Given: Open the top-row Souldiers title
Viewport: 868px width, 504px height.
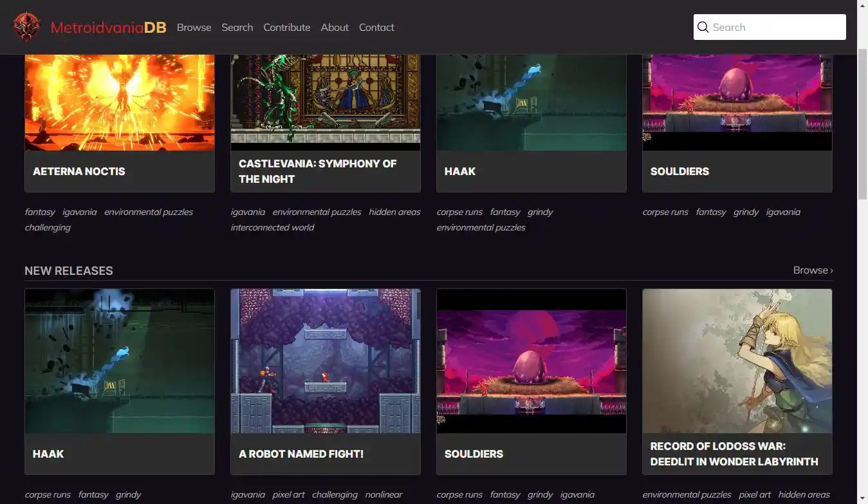Looking at the screenshot, I should coord(679,171).
